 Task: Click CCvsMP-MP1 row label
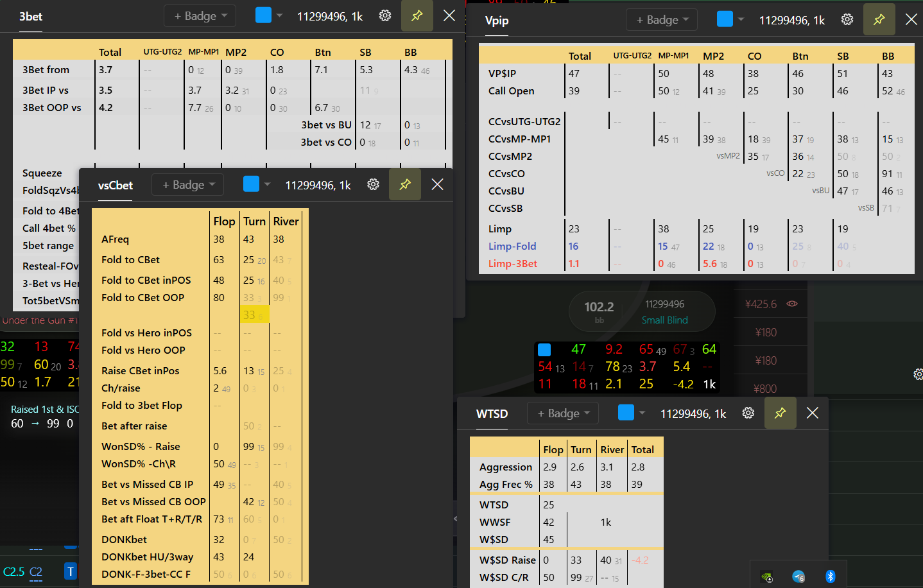[519, 139]
